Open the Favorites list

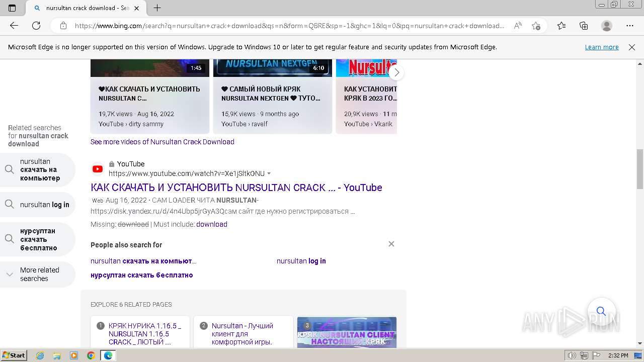click(x=561, y=26)
